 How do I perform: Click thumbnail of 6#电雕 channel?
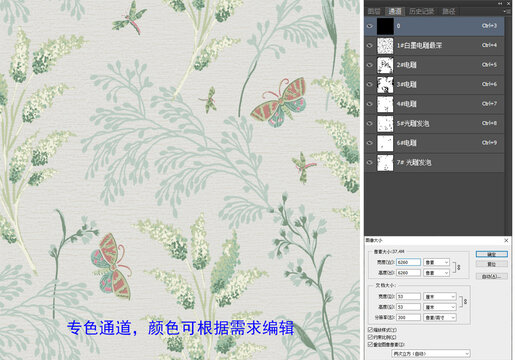point(385,143)
